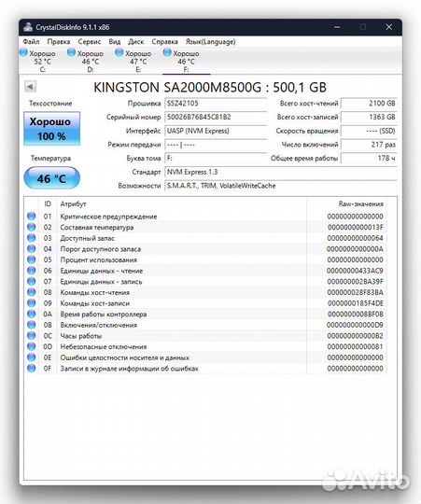Click status icon of attribute 09
The height and width of the screenshot is (504, 421).
(32, 303)
